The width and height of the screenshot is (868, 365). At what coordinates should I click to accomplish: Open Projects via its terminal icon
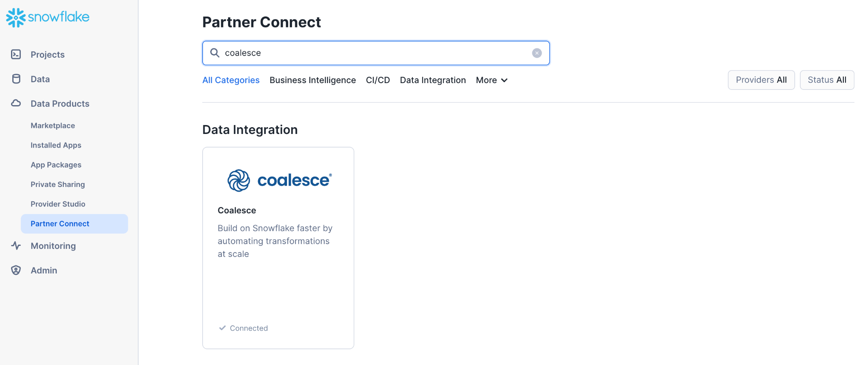(x=16, y=54)
